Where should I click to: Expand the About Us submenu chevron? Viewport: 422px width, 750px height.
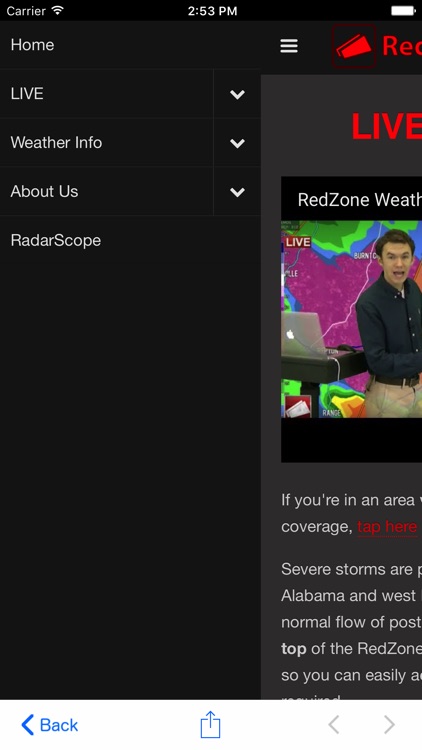click(237, 192)
